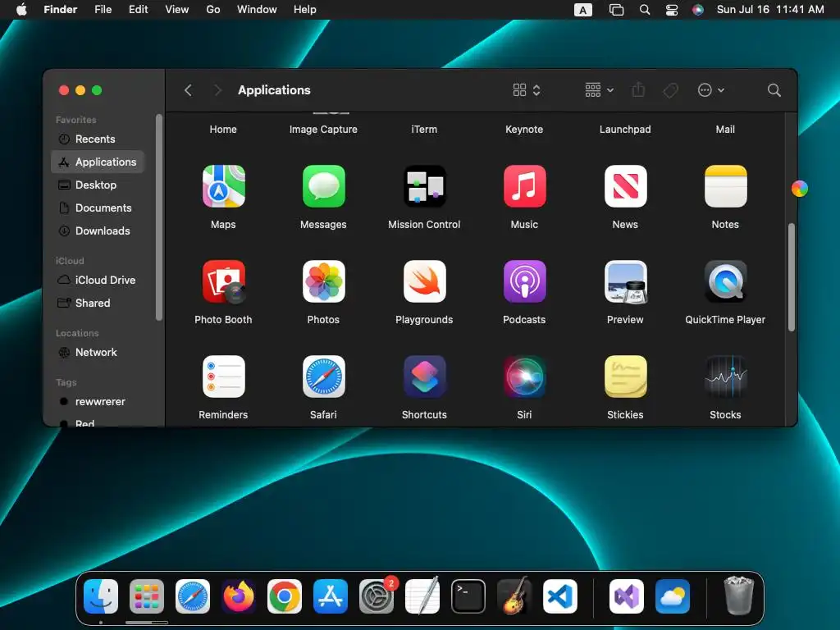840x630 pixels.
Task: Click the date and time clock
Action: coord(770,10)
